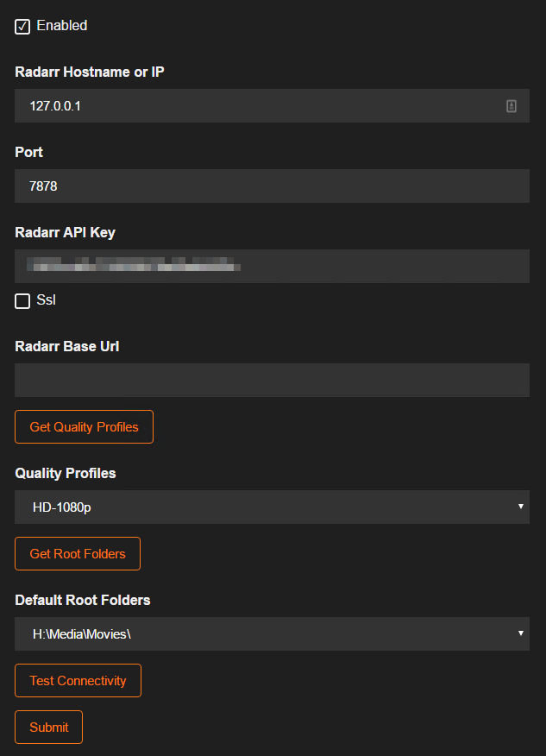The width and height of the screenshot is (546, 756).
Task: Click the Enabled label text
Action: (59, 26)
